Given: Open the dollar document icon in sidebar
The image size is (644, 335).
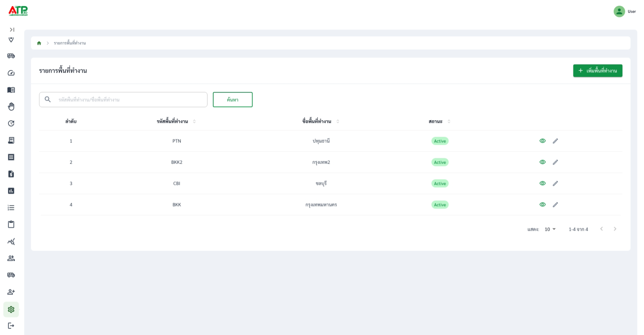Looking at the screenshot, I should pos(11,174).
